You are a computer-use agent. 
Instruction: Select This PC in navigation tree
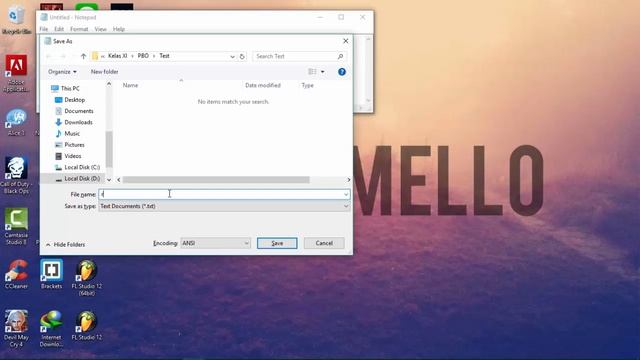tap(65, 89)
